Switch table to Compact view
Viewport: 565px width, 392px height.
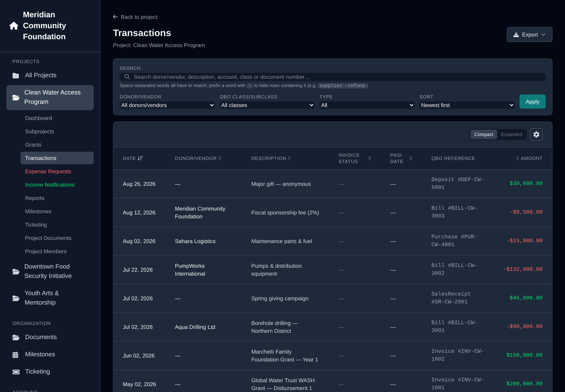click(x=484, y=134)
